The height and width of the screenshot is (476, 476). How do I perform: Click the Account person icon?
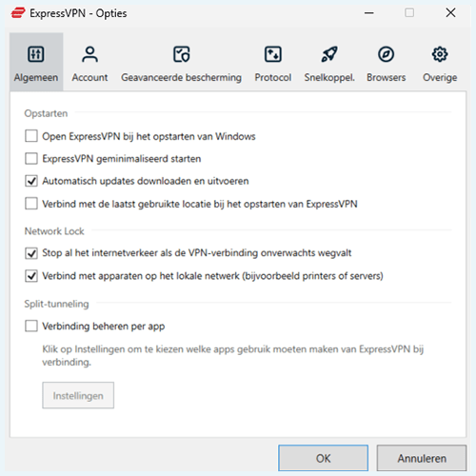click(89, 54)
